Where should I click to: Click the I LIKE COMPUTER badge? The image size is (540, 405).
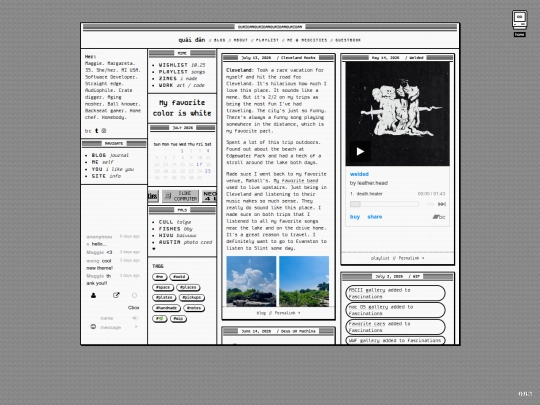(x=180, y=196)
